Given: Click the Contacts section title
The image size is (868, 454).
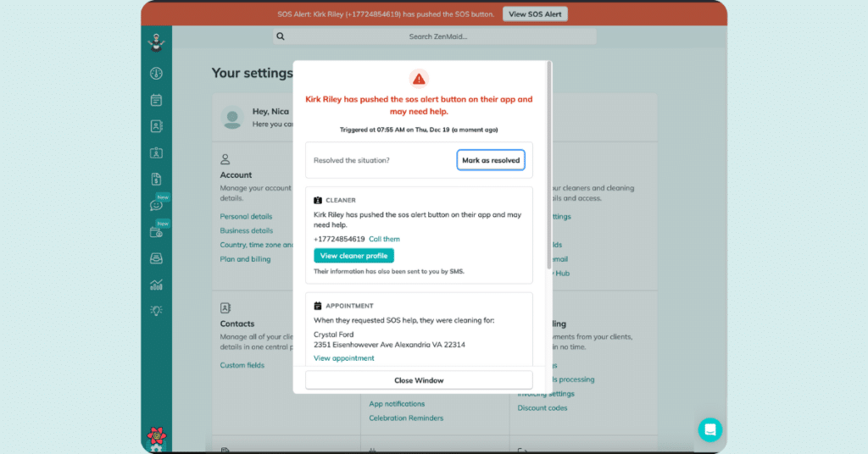Looking at the screenshot, I should [237, 324].
